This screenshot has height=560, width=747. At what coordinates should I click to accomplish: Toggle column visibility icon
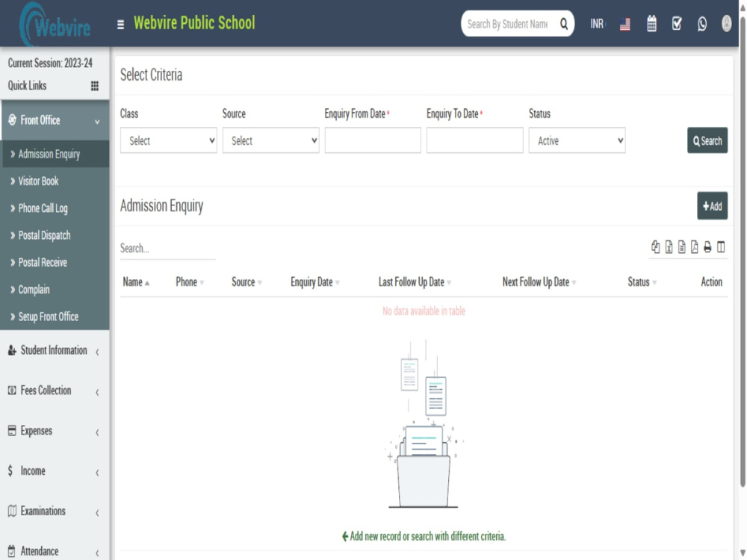(721, 246)
